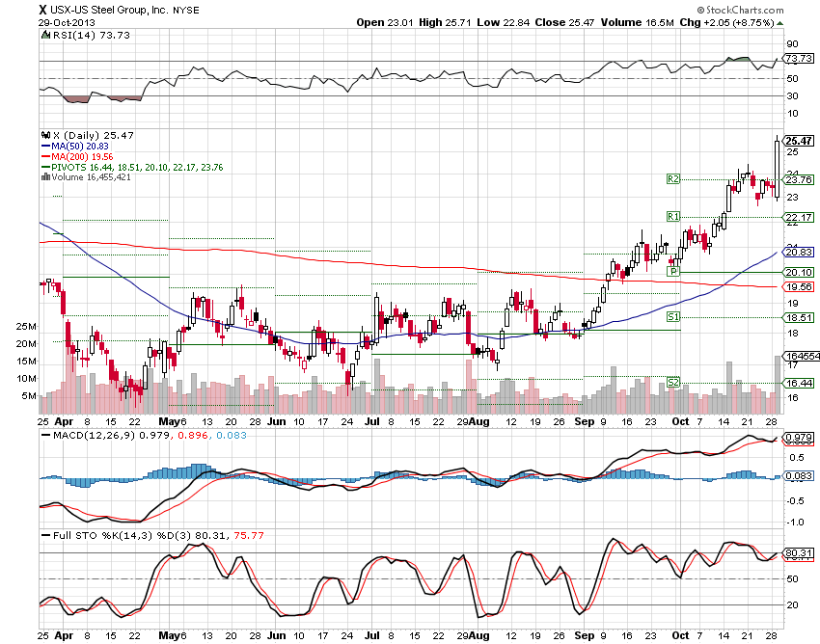820x644 pixels.
Task: Click the blue 0.083 tag on MACD axis
Action: tap(799, 475)
